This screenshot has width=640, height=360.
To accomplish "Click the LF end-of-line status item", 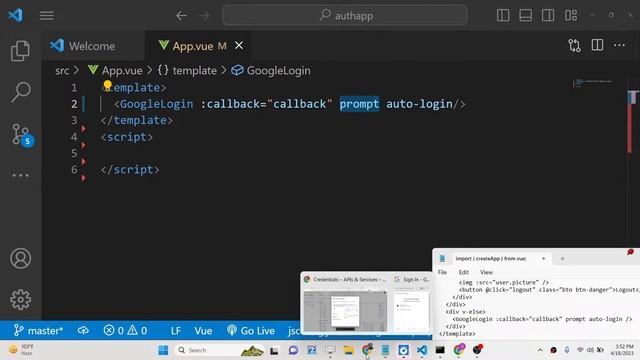I will (x=176, y=330).
